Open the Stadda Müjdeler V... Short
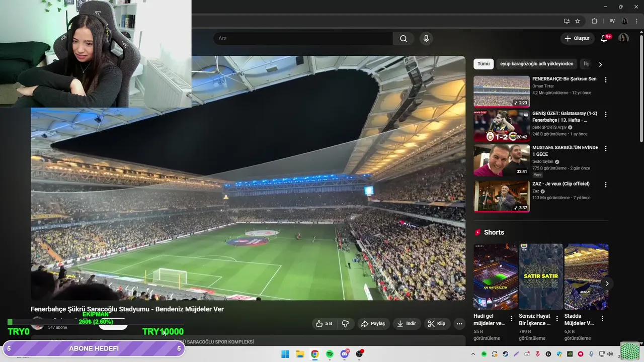This screenshot has height=362, width=644. pos(586,277)
